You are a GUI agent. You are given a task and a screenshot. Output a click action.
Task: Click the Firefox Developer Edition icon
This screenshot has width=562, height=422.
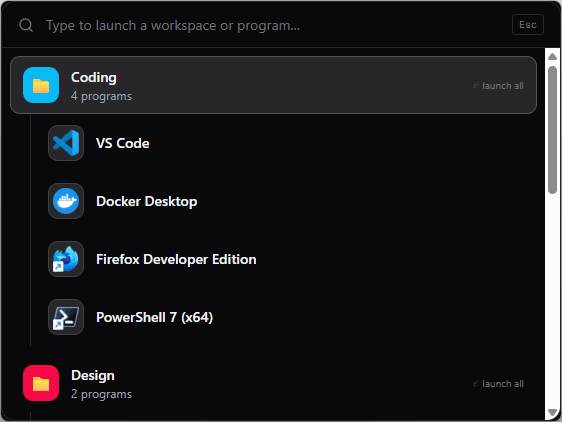click(66, 259)
